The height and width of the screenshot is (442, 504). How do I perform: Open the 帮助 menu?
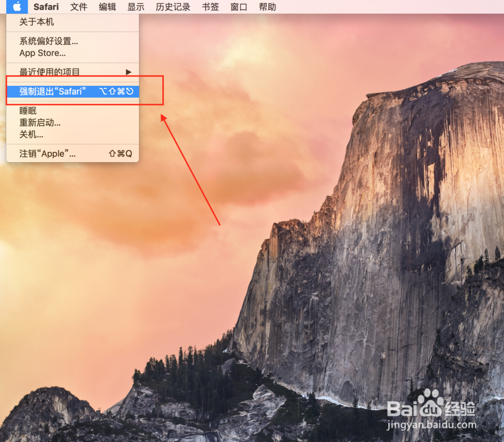click(x=268, y=7)
